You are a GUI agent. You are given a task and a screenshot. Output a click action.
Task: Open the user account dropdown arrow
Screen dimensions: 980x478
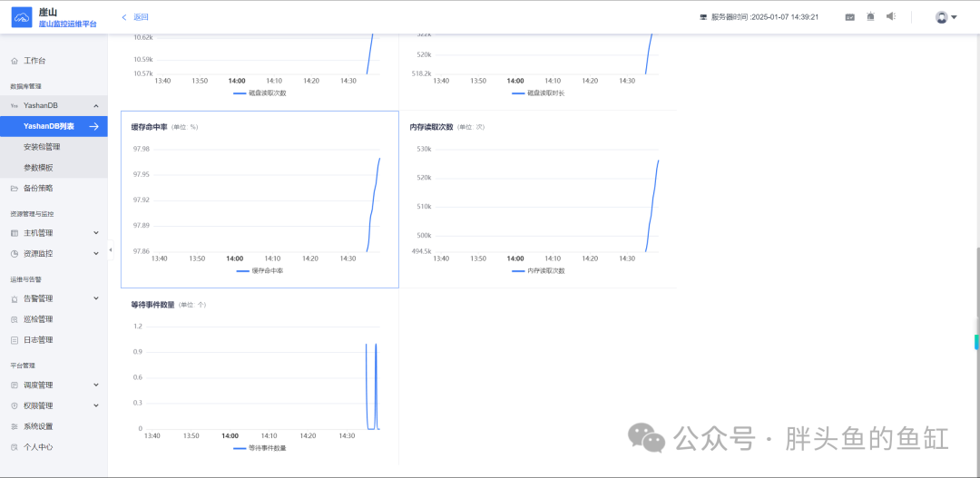pos(954,17)
